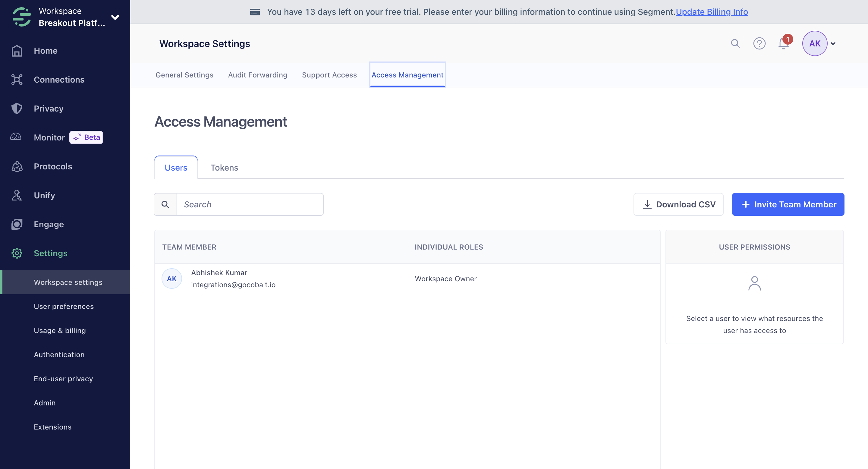The width and height of the screenshot is (868, 469).
Task: Switch to the Tokens tab
Action: pos(224,168)
